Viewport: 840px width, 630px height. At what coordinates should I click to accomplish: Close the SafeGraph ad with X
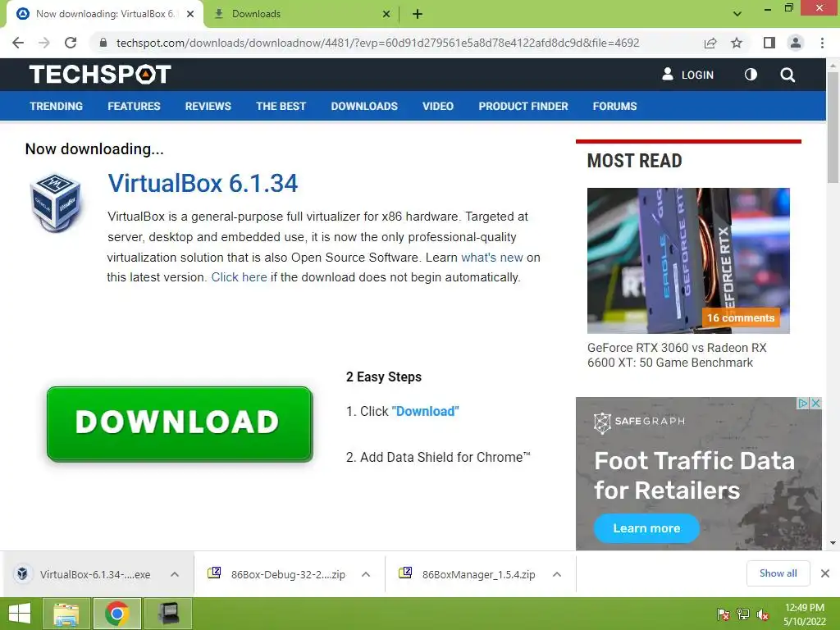pyautogui.click(x=815, y=403)
